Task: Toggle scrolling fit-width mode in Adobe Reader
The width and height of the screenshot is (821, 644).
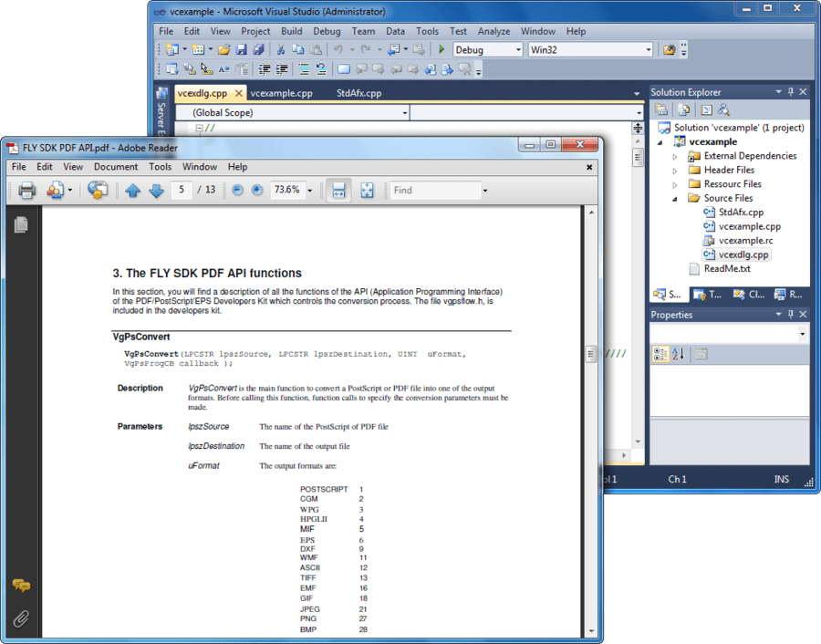Action: pos(338,190)
